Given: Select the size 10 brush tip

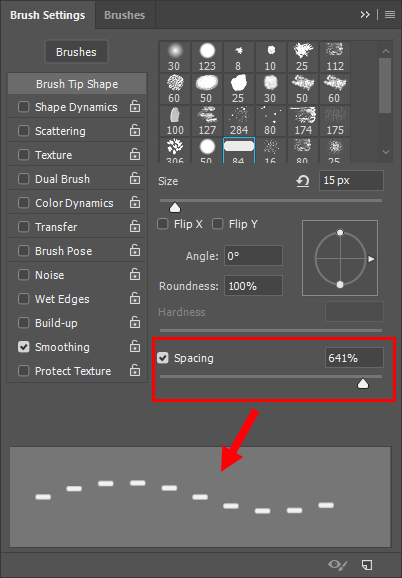Looking at the screenshot, I should point(271,57).
